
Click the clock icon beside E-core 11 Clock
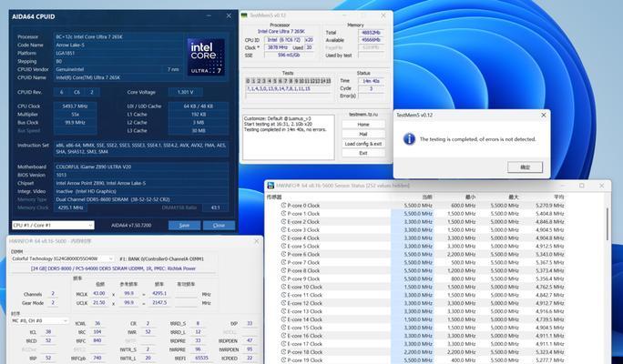tap(283, 295)
